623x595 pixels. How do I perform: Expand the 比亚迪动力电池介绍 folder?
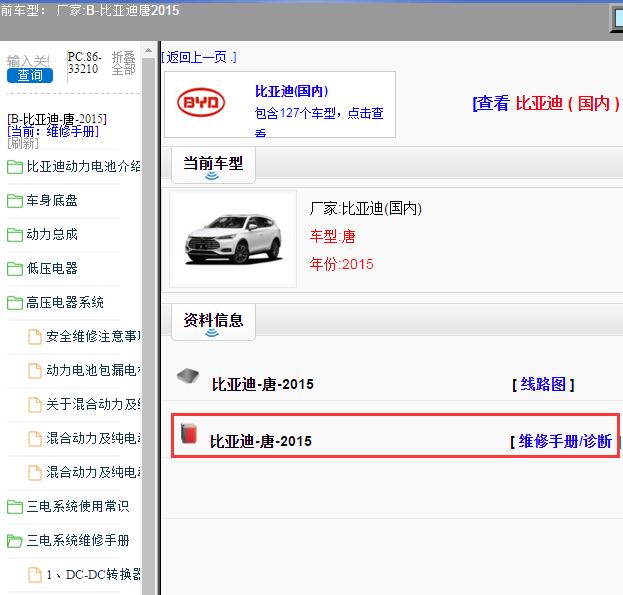83,166
